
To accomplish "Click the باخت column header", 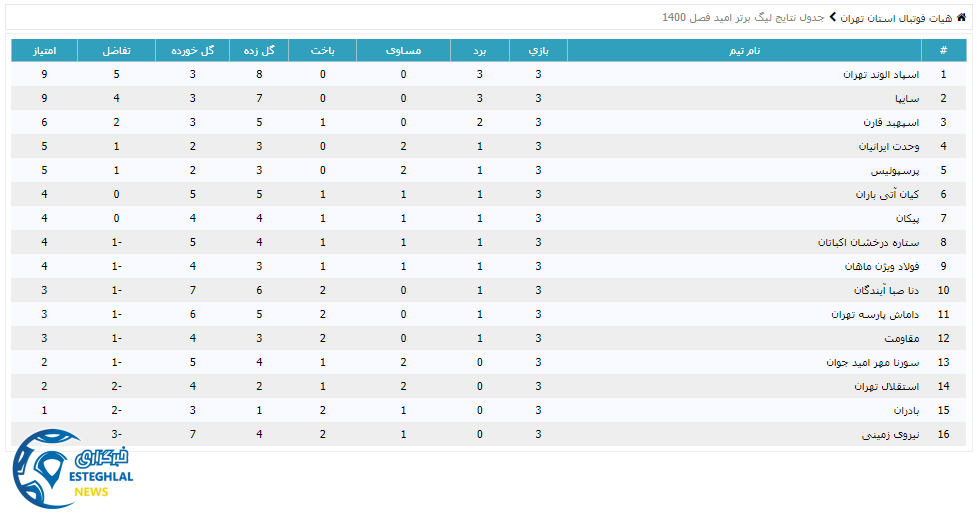I will pos(322,50).
